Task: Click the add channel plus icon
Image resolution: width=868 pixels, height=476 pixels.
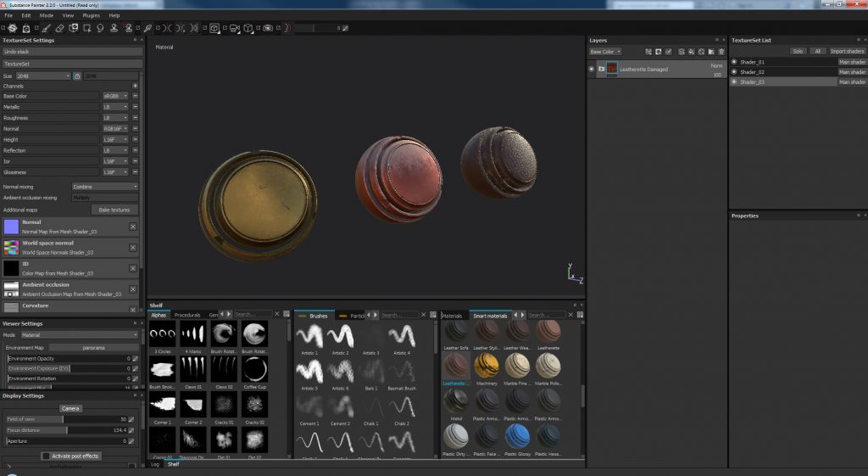Action: coord(135,86)
